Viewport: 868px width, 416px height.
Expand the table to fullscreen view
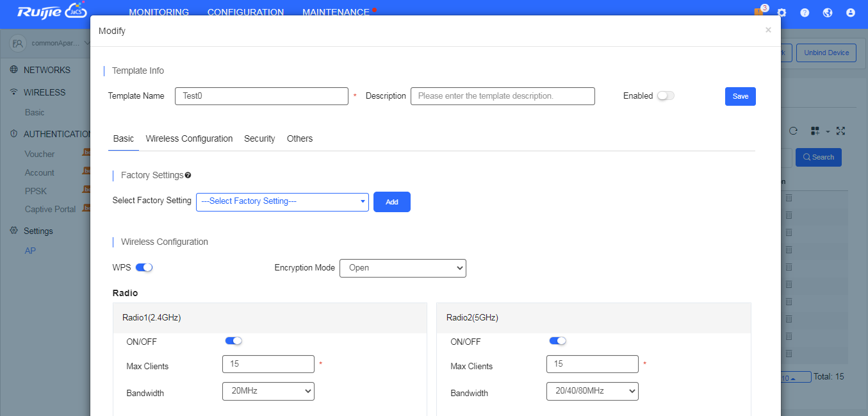click(x=841, y=130)
